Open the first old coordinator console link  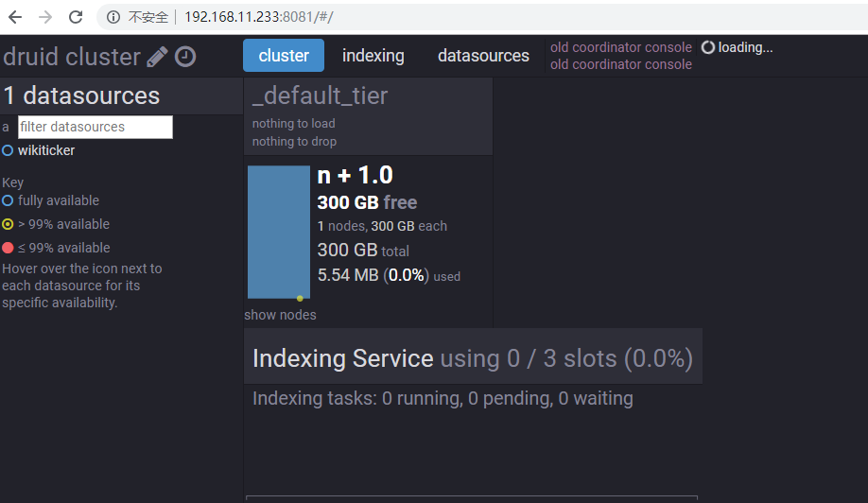(x=621, y=47)
